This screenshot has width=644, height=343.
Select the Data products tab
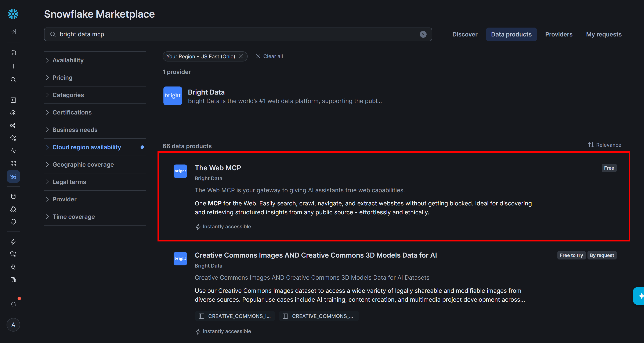[511, 34]
